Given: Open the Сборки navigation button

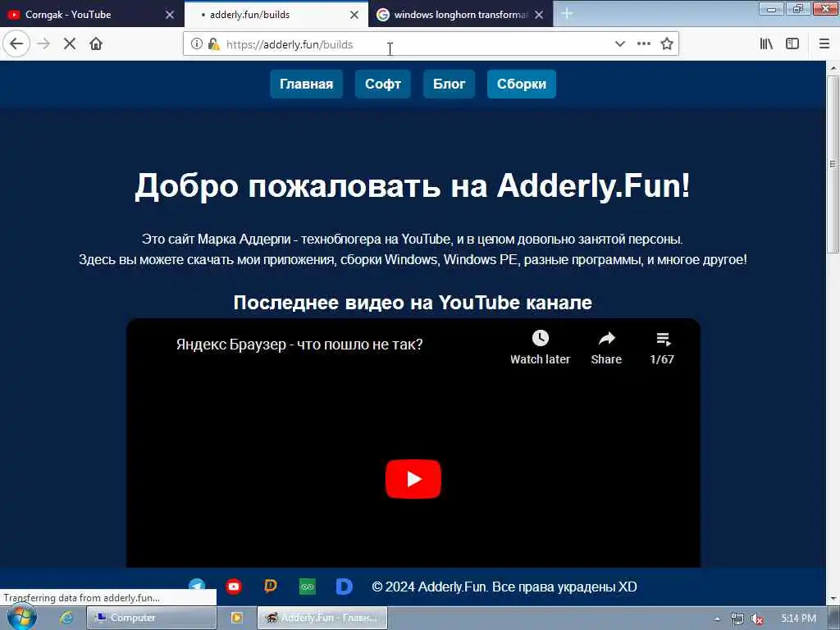Looking at the screenshot, I should (x=521, y=84).
